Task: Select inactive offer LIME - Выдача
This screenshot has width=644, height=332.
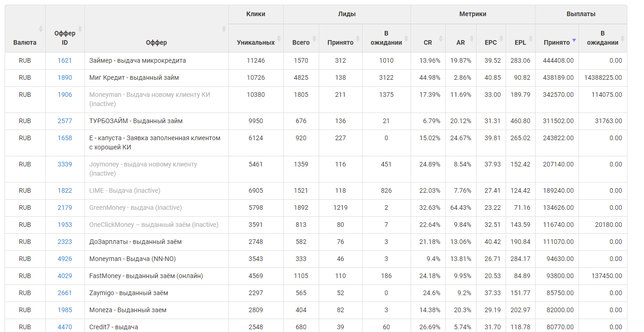Action: (125, 190)
